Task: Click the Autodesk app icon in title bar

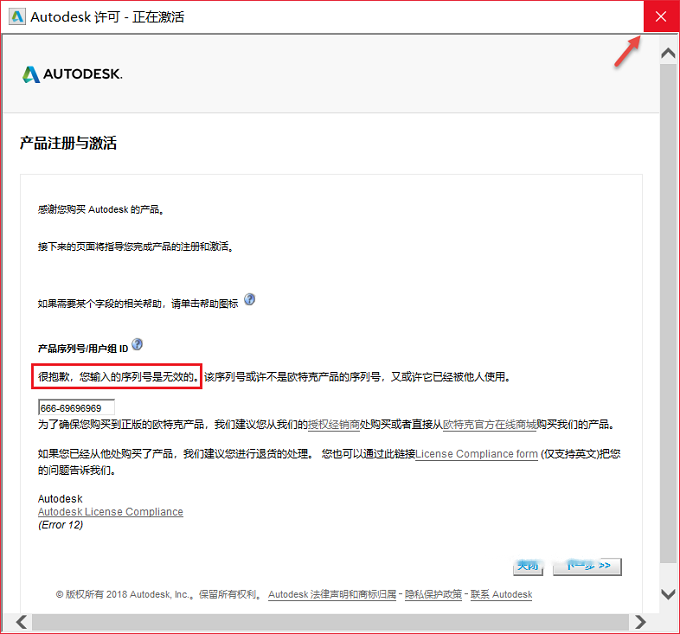Action: (17, 16)
